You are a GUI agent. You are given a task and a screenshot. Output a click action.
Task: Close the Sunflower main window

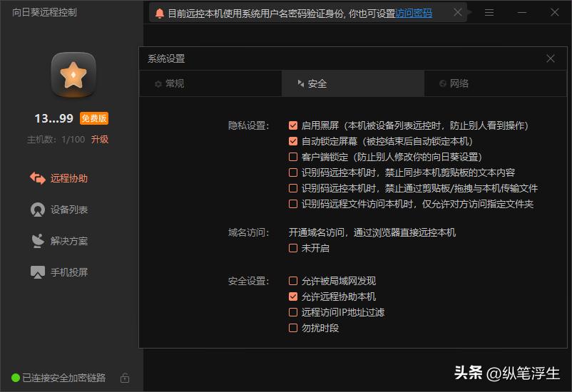pos(554,12)
